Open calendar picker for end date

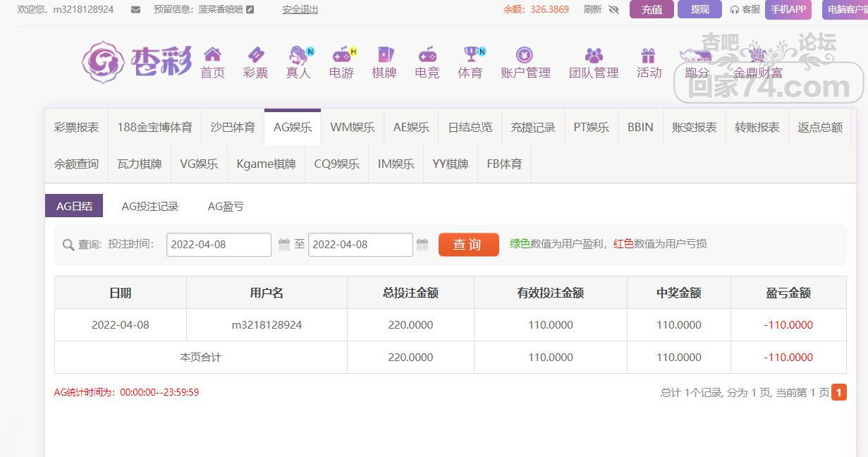(x=422, y=245)
